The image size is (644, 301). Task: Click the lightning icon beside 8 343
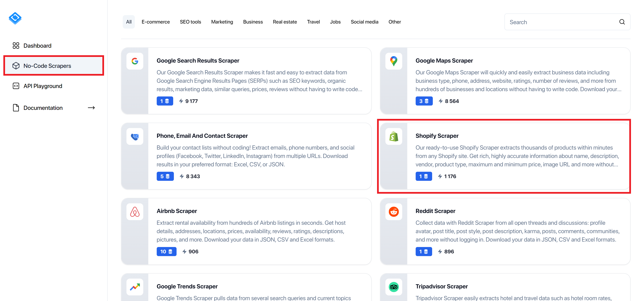(x=182, y=176)
